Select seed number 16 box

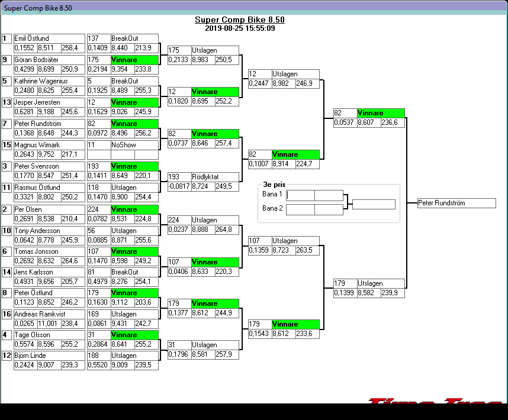coord(7,314)
